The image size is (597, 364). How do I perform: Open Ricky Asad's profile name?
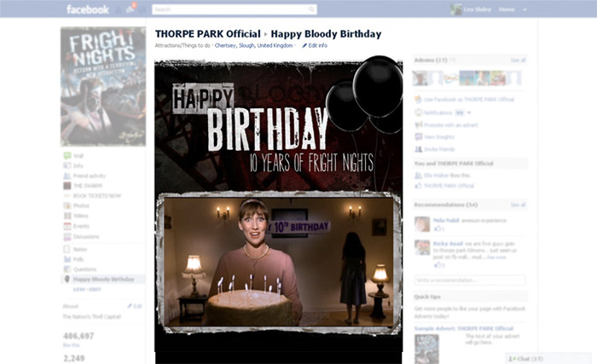(448, 243)
